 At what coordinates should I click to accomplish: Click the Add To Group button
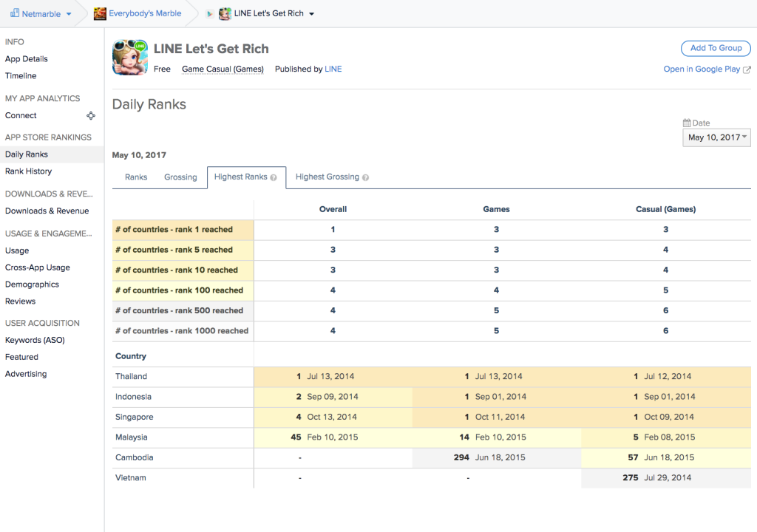pyautogui.click(x=716, y=48)
